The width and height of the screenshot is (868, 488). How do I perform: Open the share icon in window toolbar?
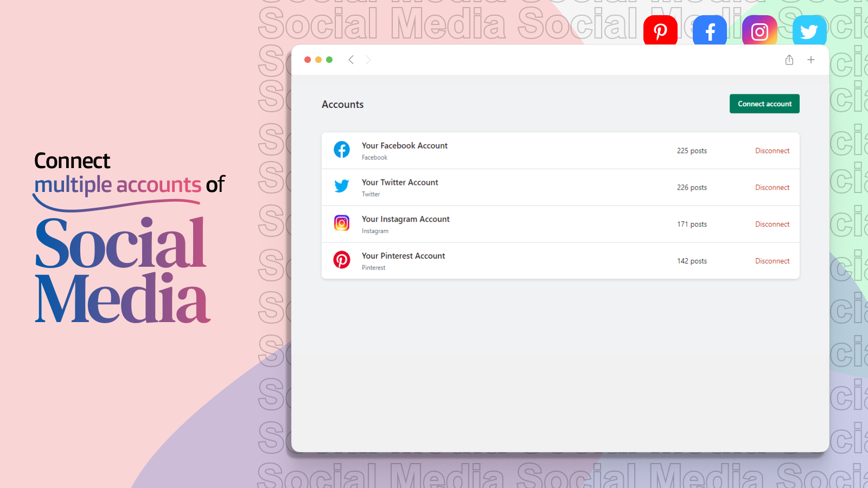click(789, 60)
